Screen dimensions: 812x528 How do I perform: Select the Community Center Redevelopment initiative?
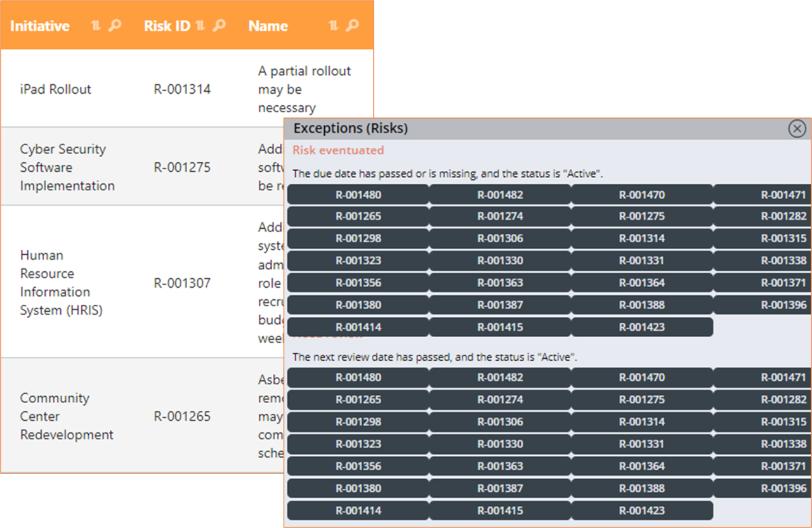(x=67, y=416)
